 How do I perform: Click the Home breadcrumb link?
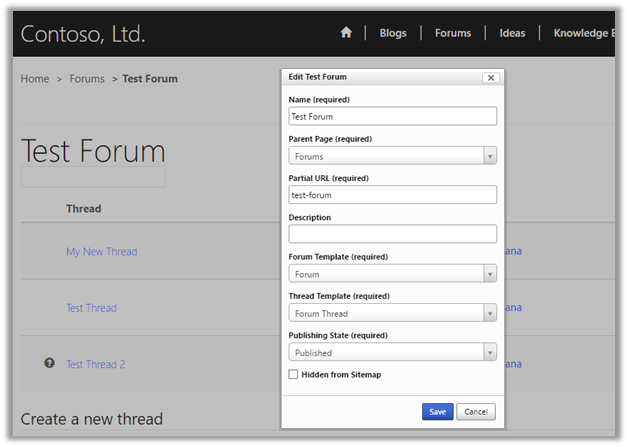(35, 79)
